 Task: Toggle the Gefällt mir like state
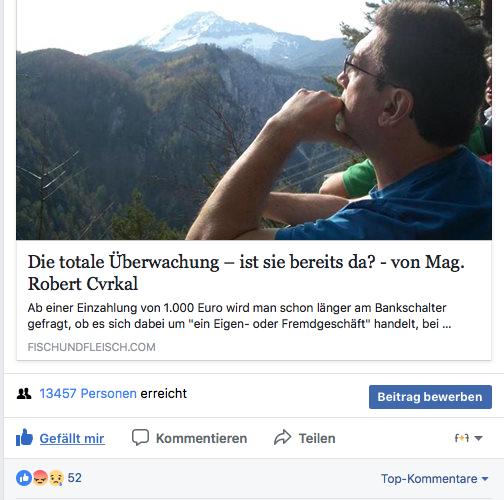72,438
